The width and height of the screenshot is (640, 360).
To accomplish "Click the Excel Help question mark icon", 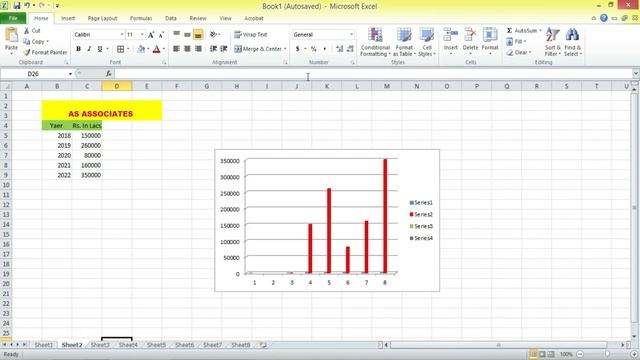I will point(604,18).
